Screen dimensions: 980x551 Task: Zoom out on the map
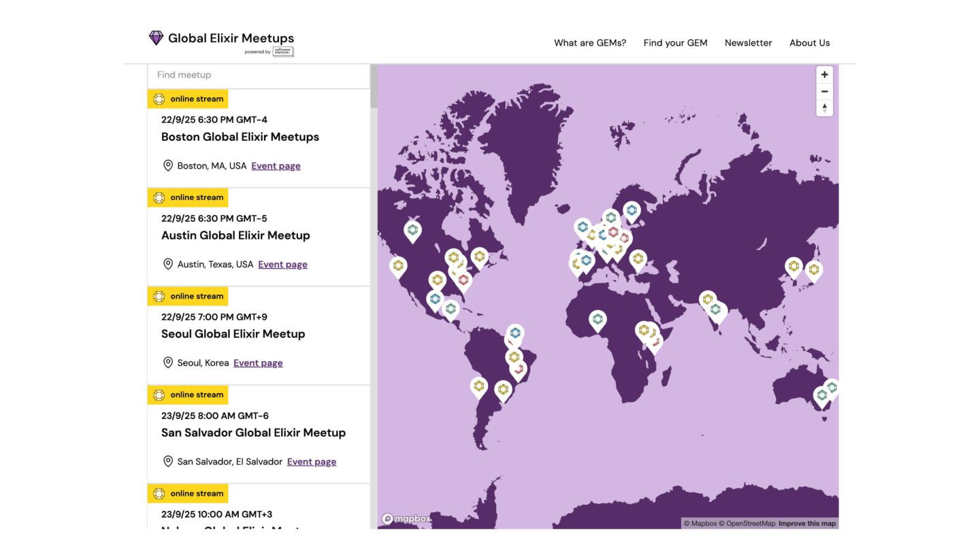coord(824,91)
